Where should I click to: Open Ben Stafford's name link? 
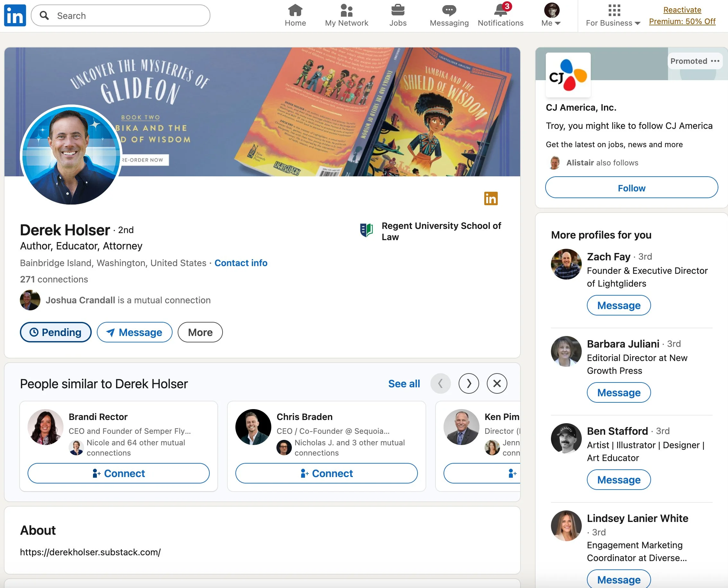[x=617, y=431]
